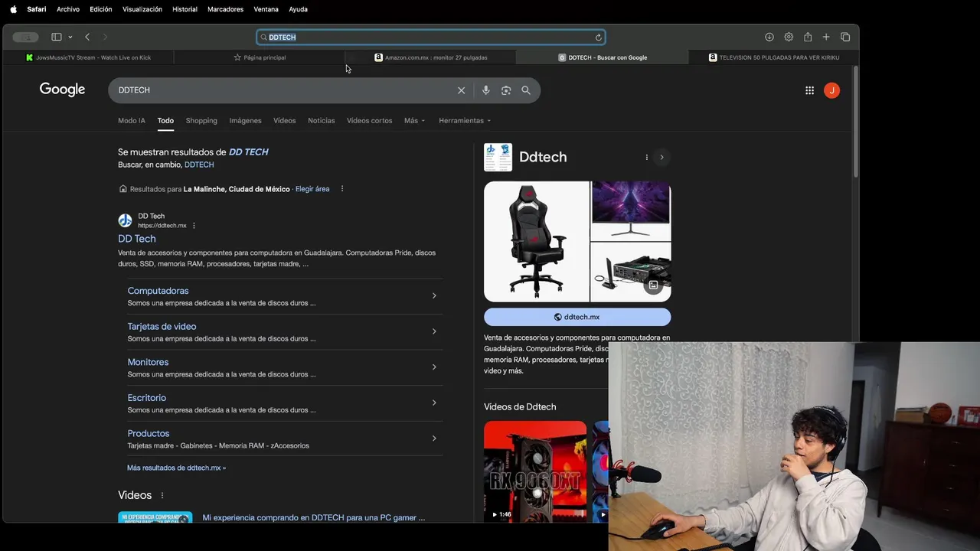The width and height of the screenshot is (980, 551).
Task: Expand the Más dropdown
Action: (414, 120)
